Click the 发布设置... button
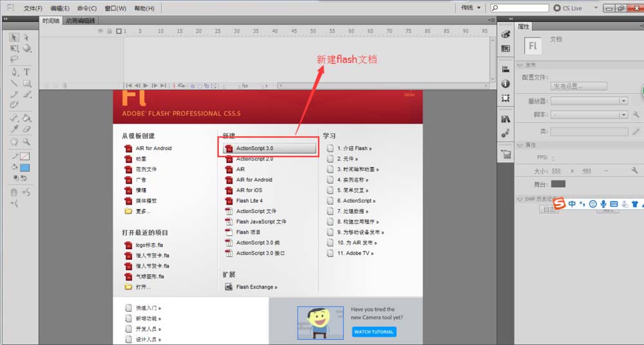 coord(579,86)
